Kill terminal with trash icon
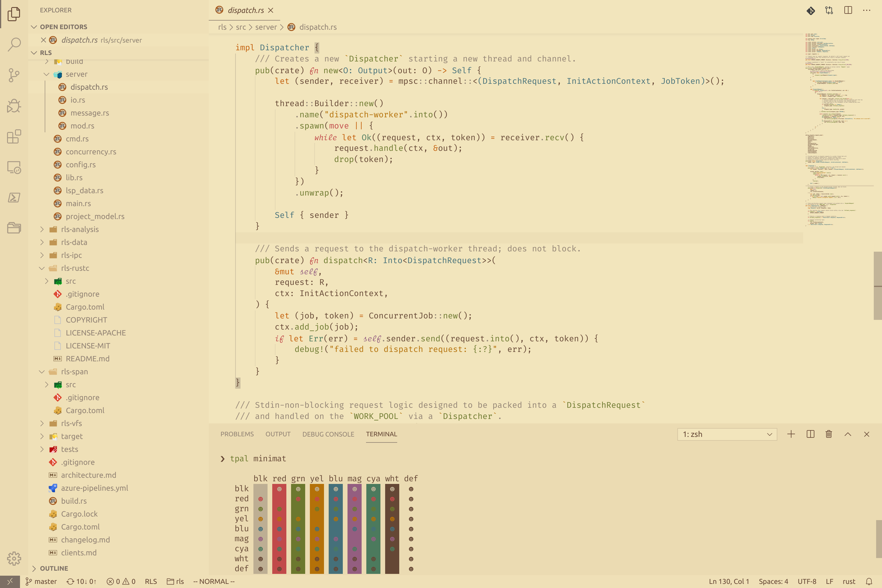The width and height of the screenshot is (882, 588). click(x=829, y=434)
